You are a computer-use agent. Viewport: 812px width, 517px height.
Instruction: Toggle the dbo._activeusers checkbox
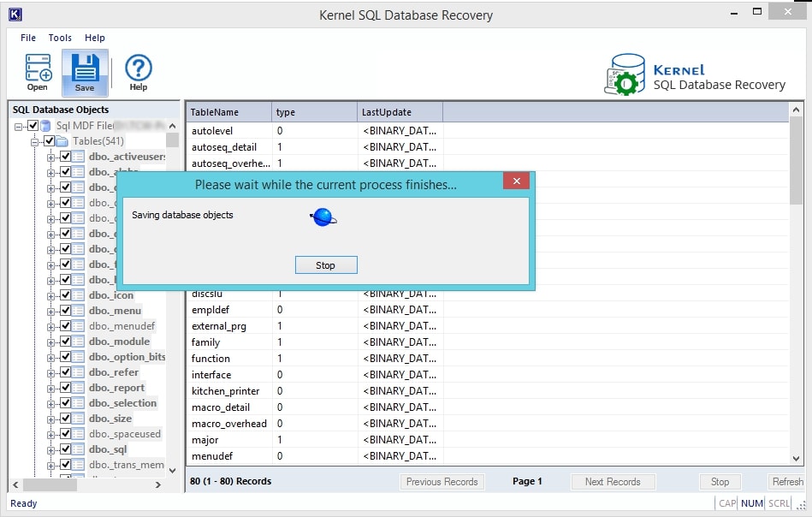65,157
